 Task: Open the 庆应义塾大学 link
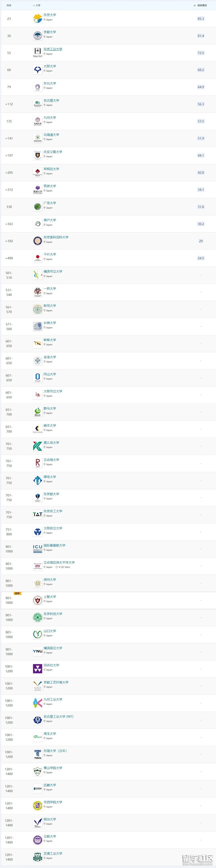[x=53, y=152]
